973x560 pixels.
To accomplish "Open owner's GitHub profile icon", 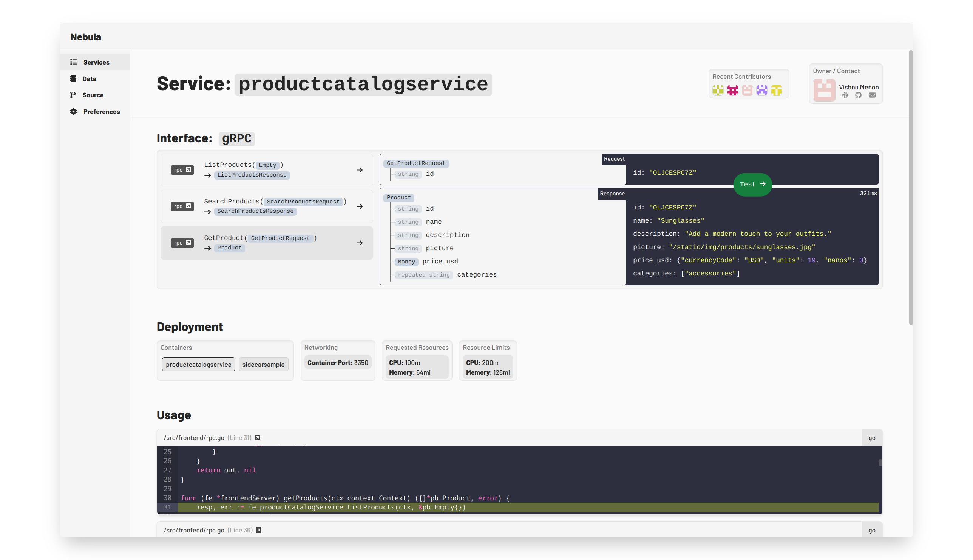I will tap(858, 95).
